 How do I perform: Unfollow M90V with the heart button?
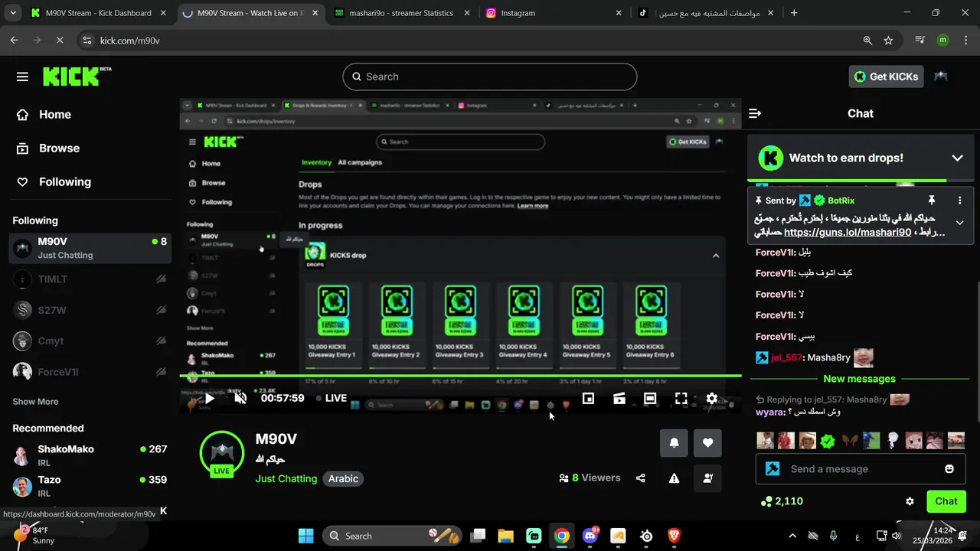(707, 442)
